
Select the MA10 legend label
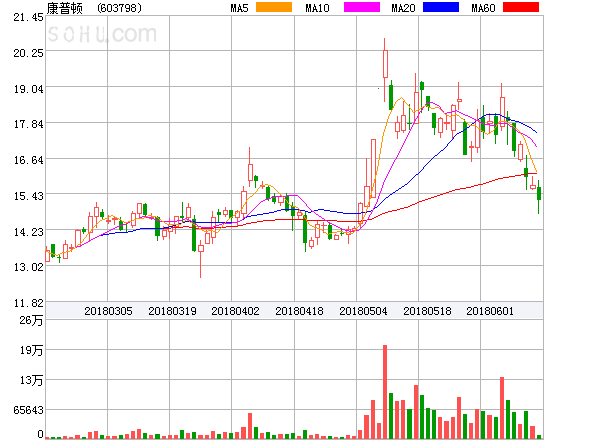[x=317, y=8]
